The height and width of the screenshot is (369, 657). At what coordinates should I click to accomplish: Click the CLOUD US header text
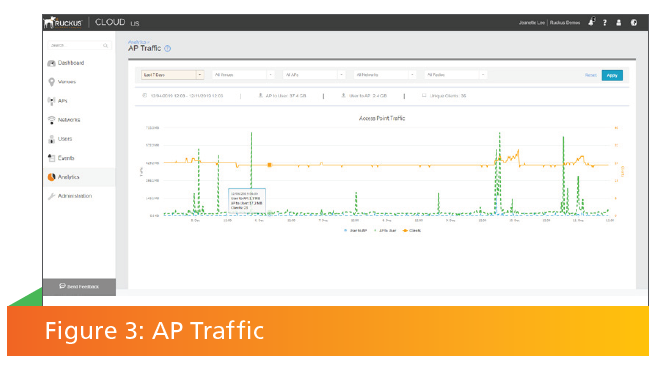117,22
